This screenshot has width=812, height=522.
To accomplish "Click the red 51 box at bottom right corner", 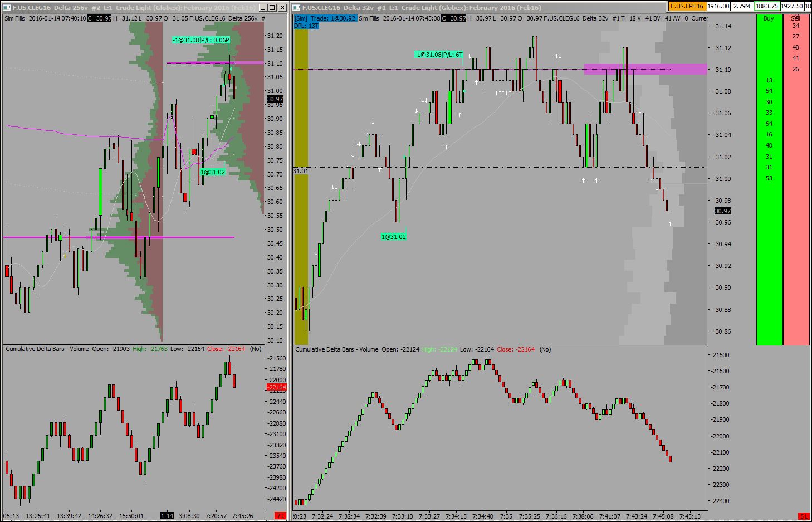I will pos(804,516).
